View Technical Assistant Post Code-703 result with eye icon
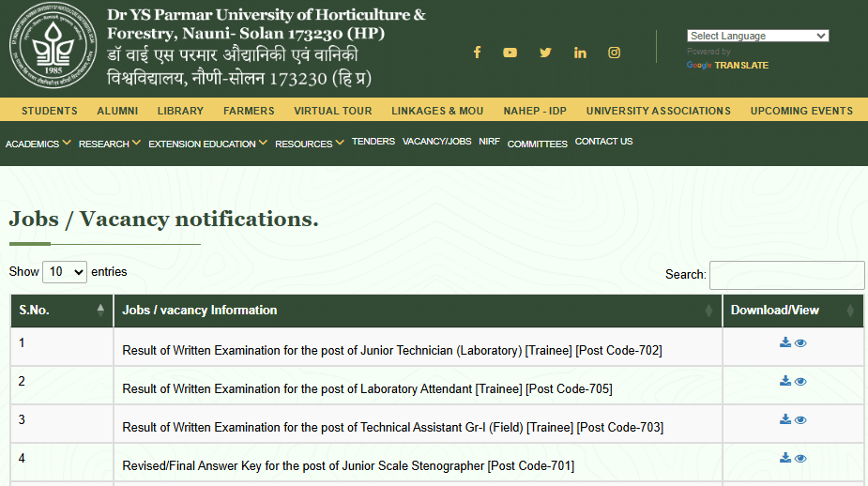Viewport: 868px width, 486px height. click(800, 420)
